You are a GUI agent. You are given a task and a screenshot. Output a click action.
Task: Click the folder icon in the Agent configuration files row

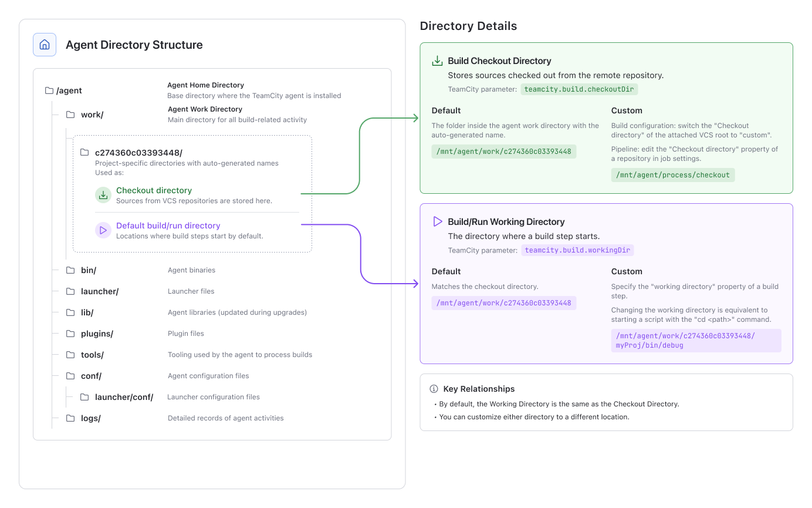click(x=70, y=376)
